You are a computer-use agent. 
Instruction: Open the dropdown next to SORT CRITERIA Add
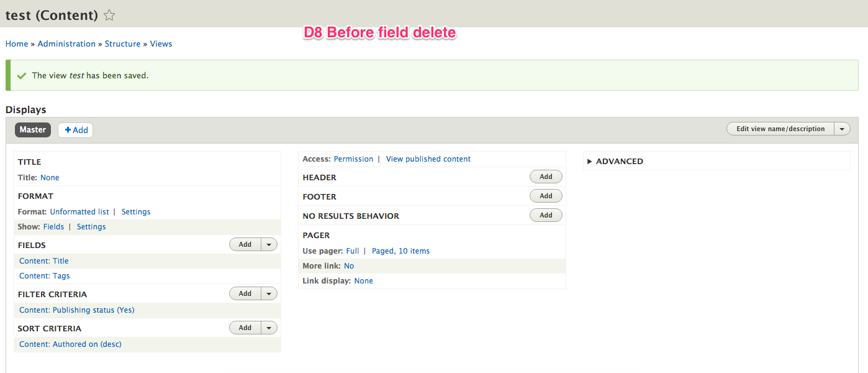268,327
